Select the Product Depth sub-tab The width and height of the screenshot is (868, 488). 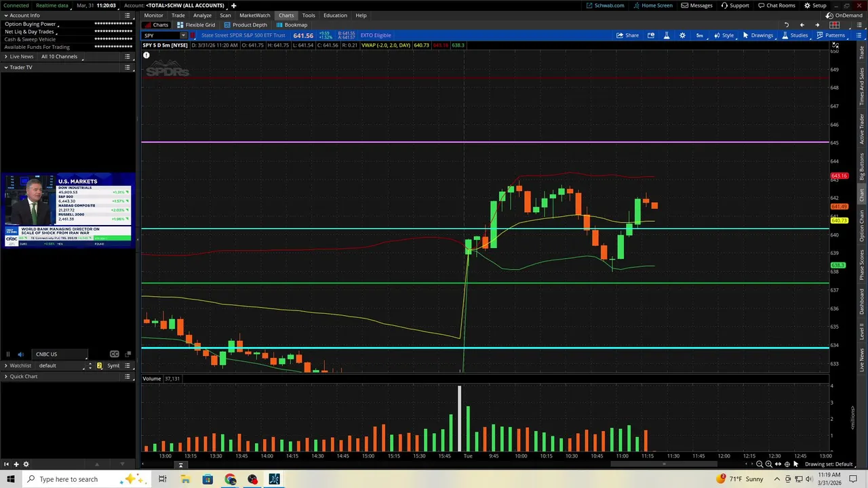(x=245, y=25)
